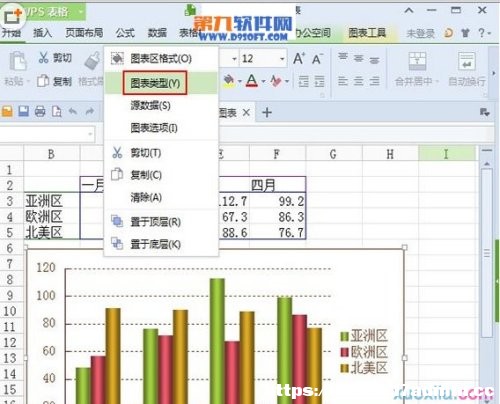Click the Save floppy disk icon
Image resolution: width=500 pixels, height=404 pixels.
coord(24,111)
